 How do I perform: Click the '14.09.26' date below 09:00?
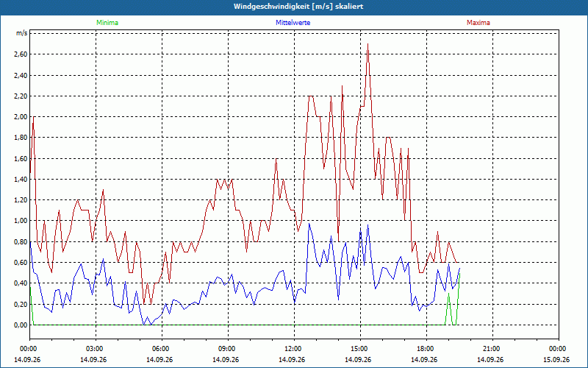tap(226, 359)
